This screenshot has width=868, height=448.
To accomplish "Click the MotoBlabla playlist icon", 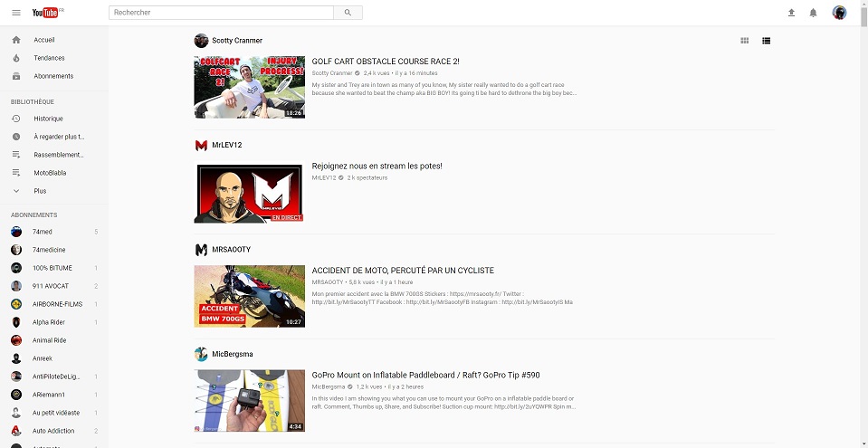I will 16,173.
